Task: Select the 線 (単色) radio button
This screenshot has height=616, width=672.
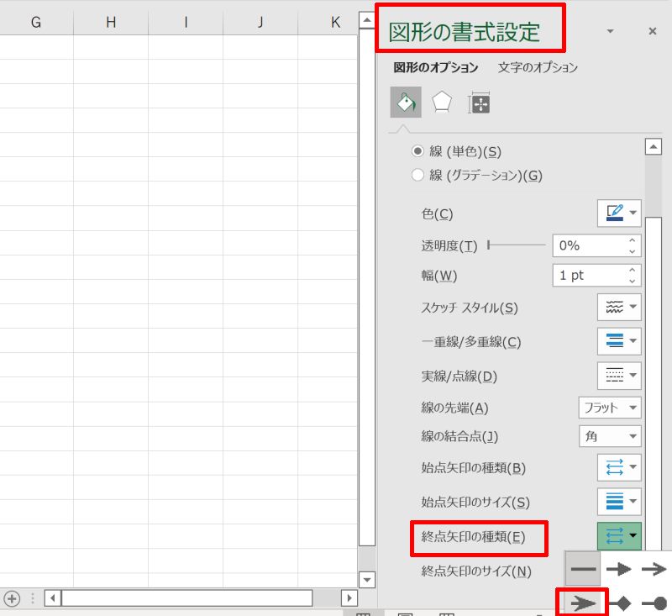Action: 417,153
